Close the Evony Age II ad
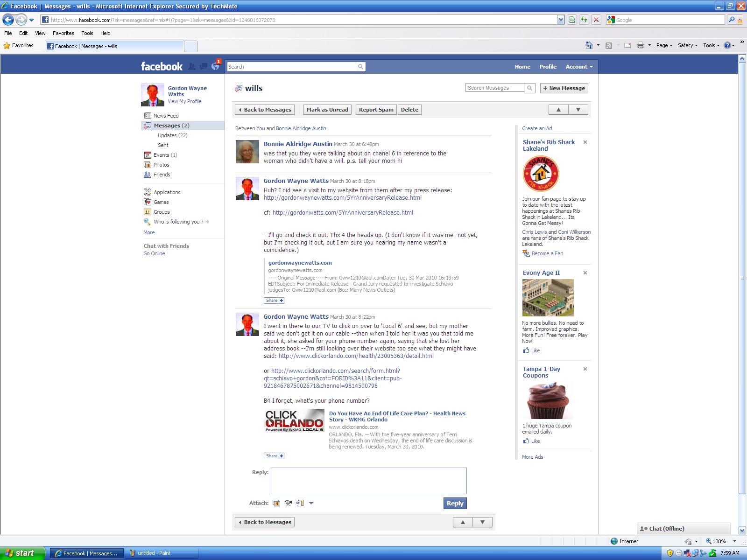The image size is (747, 560). (585, 273)
